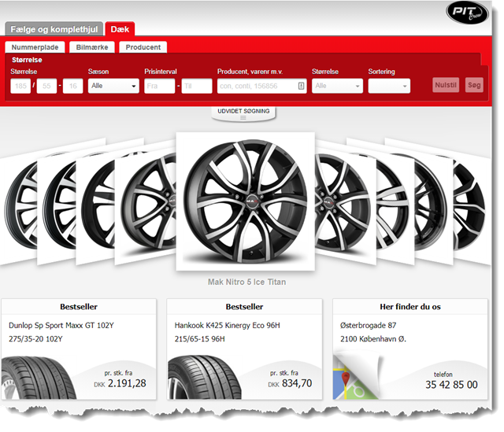
Task: Open the Dunlop Sp Sport Maxx GT 102Y link
Action: point(61,325)
